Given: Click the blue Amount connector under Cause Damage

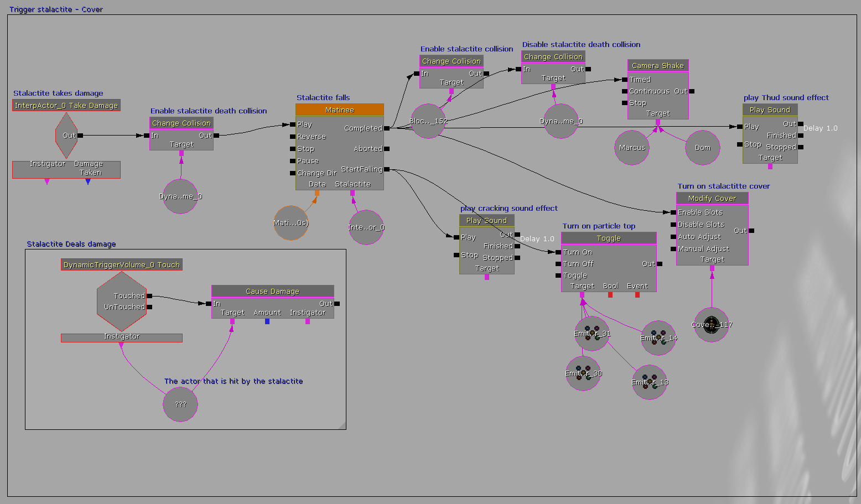Looking at the screenshot, I should (x=267, y=321).
